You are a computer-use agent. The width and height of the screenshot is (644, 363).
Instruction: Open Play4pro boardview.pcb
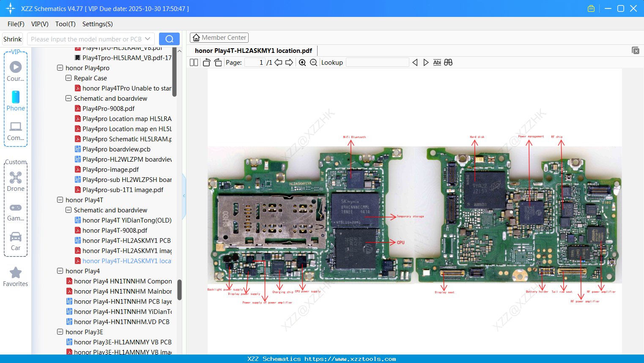click(112, 149)
